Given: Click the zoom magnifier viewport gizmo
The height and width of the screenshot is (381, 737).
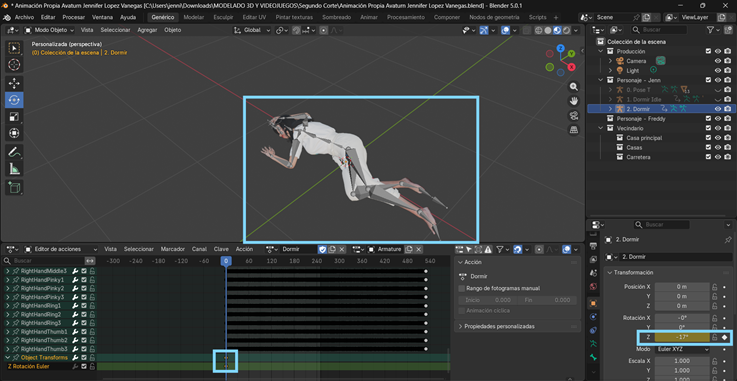Looking at the screenshot, I should tap(573, 87).
